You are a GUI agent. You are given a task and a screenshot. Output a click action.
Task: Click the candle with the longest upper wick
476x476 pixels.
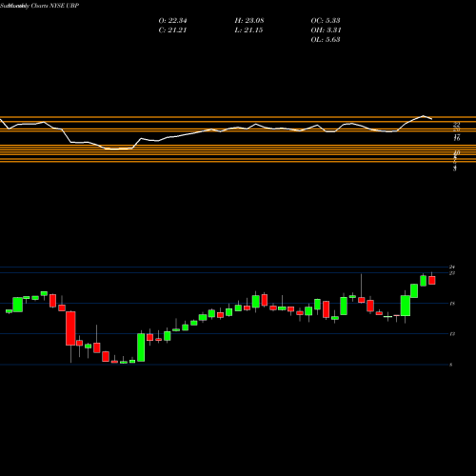pos(362,300)
